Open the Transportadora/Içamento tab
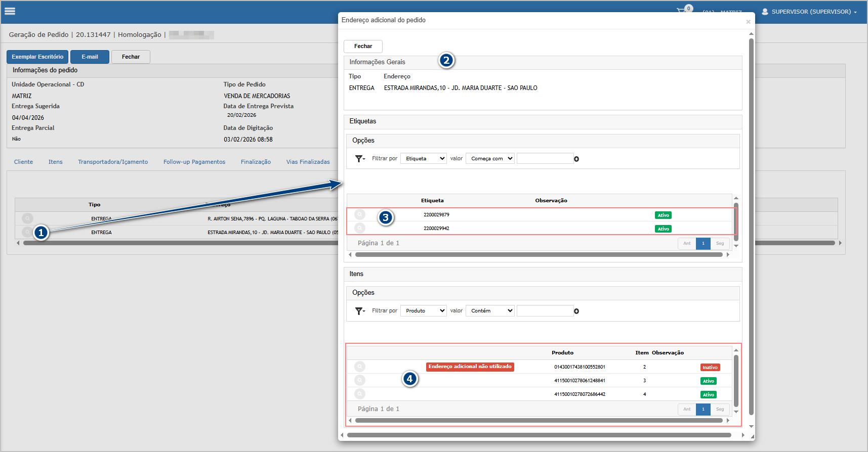Image resolution: width=868 pixels, height=452 pixels. (x=113, y=162)
